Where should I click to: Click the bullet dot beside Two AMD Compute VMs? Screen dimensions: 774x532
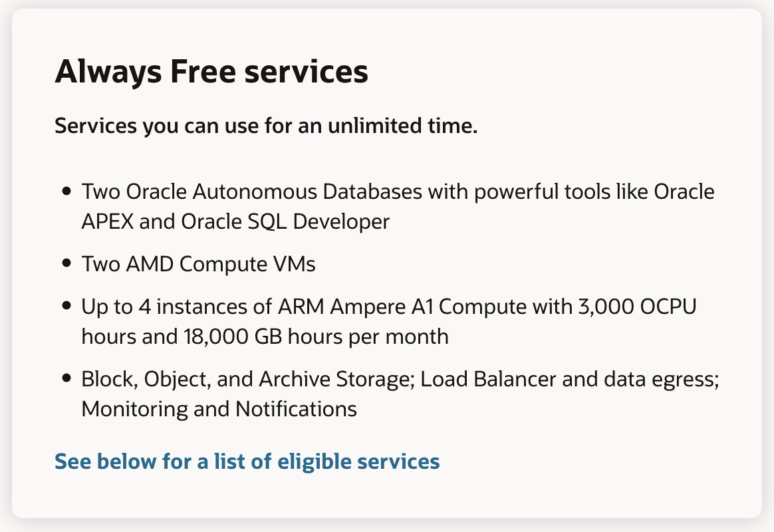click(66, 263)
